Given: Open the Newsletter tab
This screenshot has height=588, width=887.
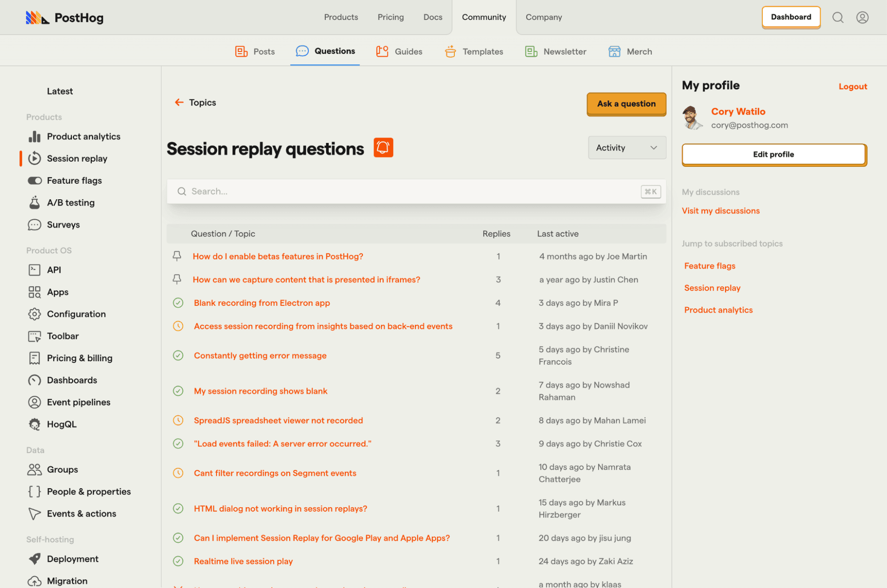Looking at the screenshot, I should tap(556, 51).
